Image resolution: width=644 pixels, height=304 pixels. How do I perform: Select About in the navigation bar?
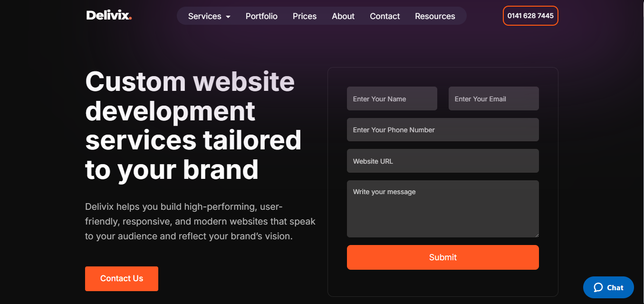(343, 16)
